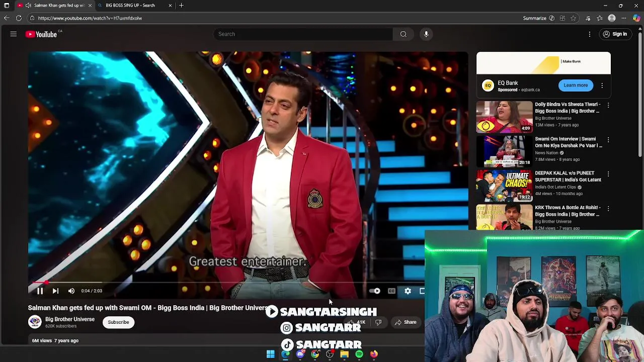Image resolution: width=644 pixels, height=362 pixels.
Task: Open Big Brother Universe channel name link
Action: click(70, 319)
